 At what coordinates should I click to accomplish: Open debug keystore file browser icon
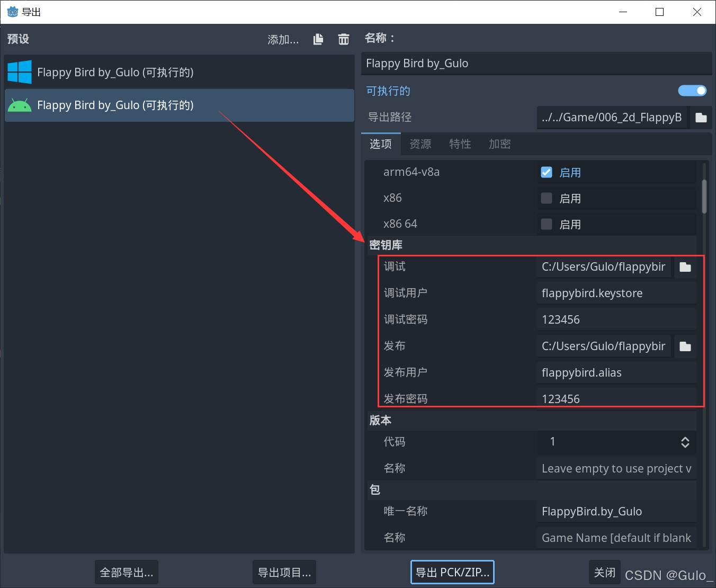(x=685, y=267)
